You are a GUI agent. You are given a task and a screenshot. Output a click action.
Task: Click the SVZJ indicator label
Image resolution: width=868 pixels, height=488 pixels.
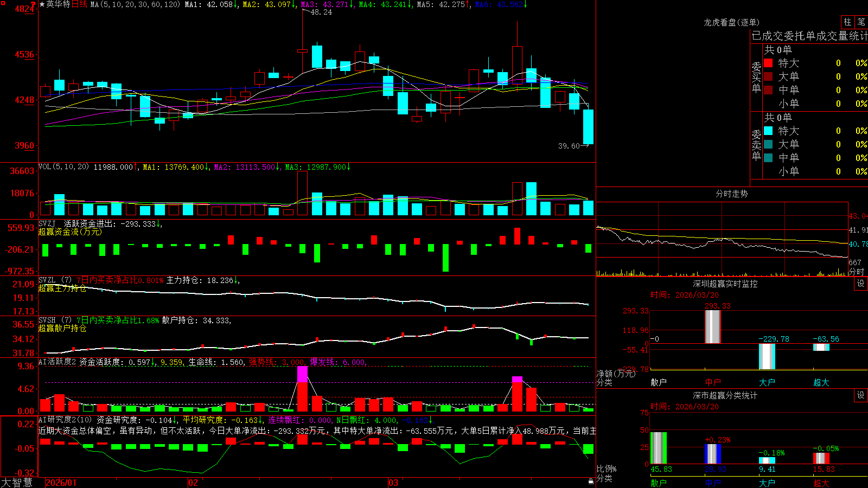[47, 223]
